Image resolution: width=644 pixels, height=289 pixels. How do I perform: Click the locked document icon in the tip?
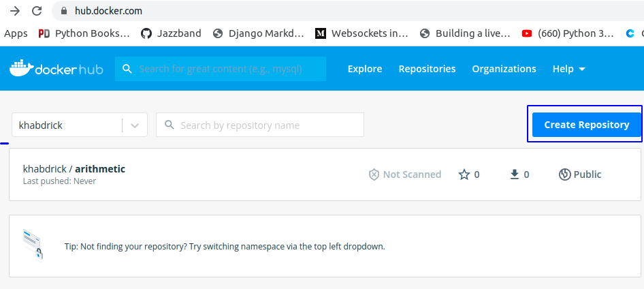click(33, 245)
